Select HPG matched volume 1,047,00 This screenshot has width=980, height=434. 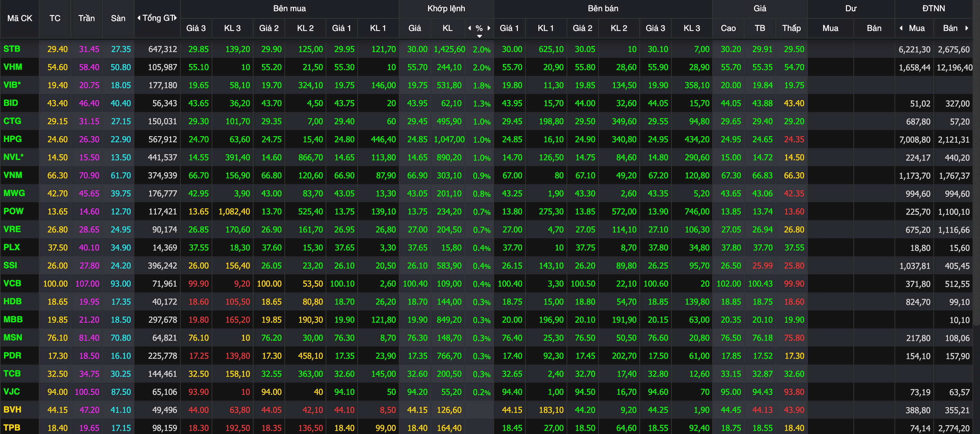[x=449, y=139]
